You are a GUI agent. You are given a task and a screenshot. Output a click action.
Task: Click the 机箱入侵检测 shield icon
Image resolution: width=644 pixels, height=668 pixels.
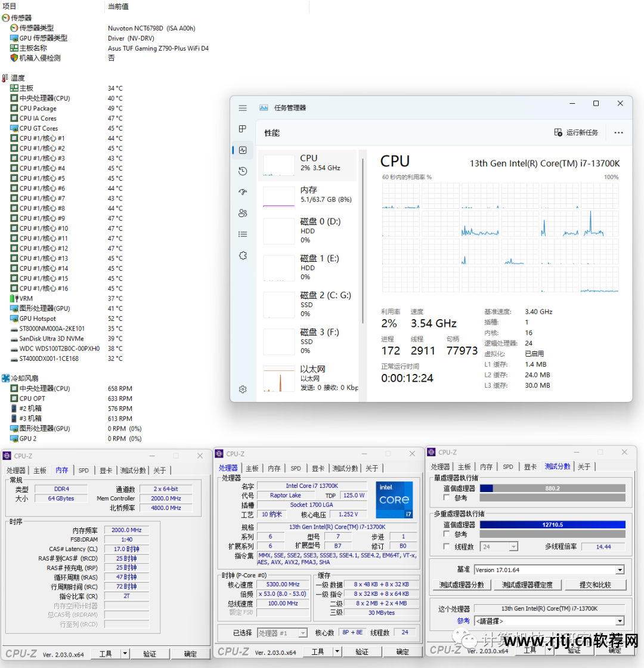(x=14, y=58)
